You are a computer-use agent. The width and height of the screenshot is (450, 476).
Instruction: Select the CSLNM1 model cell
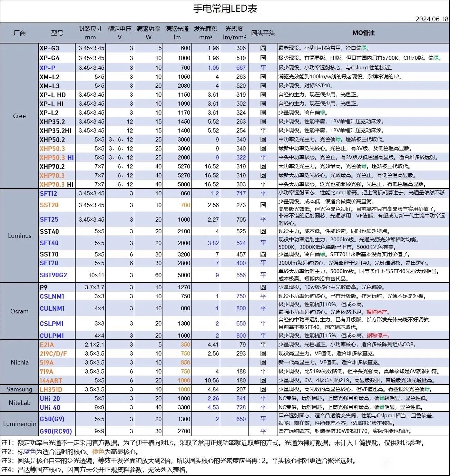[x=57, y=296]
